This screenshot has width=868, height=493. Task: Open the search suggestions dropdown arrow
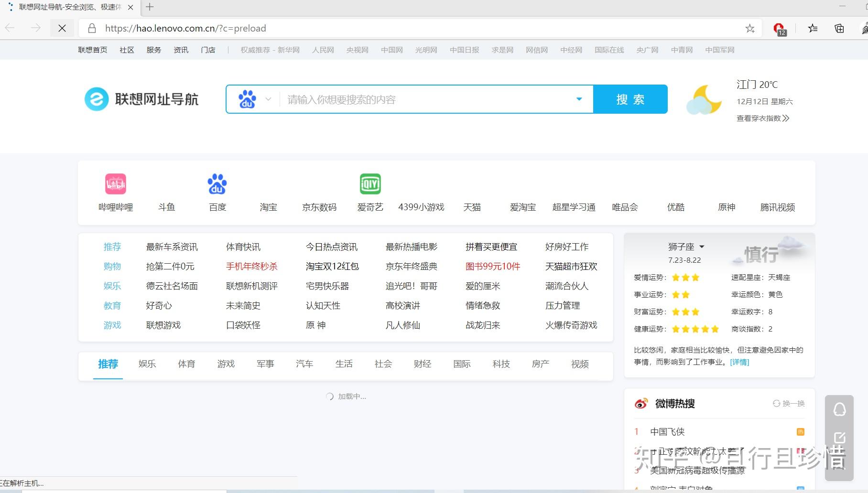click(579, 99)
